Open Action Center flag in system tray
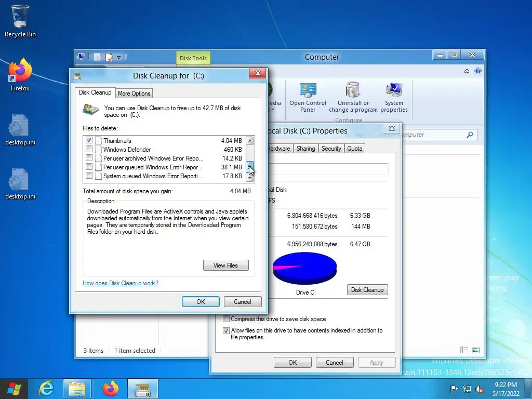The width and height of the screenshot is (532, 399). [x=454, y=389]
